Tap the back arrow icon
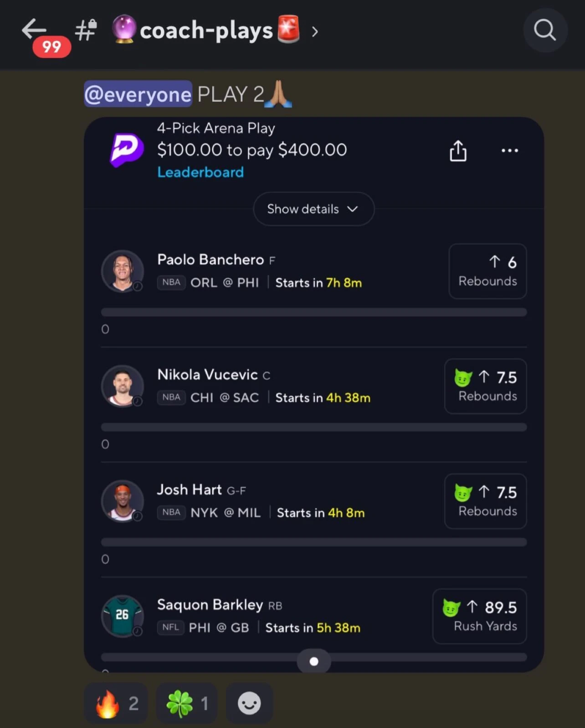Viewport: 585px width, 728px height. click(34, 30)
